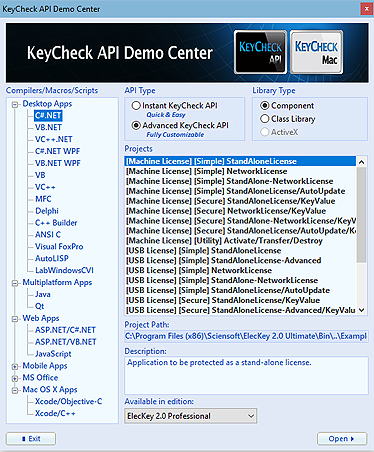Select [USB License] [Secure] StandAloneLicense-Advanced/KeyValue project
Screen dimensions: 374x452
[240, 310]
